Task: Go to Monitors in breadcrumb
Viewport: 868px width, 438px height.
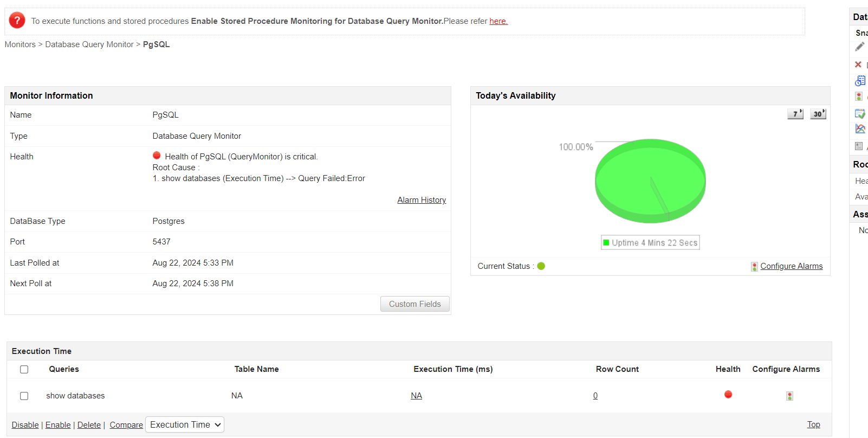Action: click(20, 44)
